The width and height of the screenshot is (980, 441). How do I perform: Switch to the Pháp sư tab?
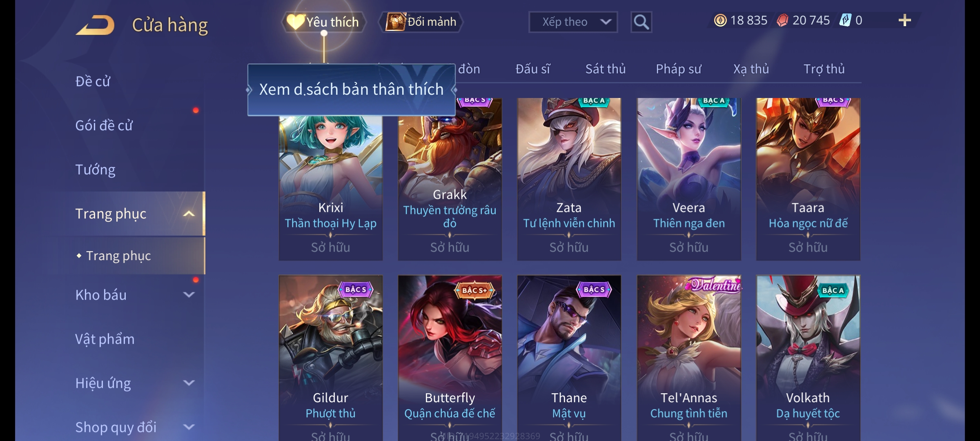point(678,69)
